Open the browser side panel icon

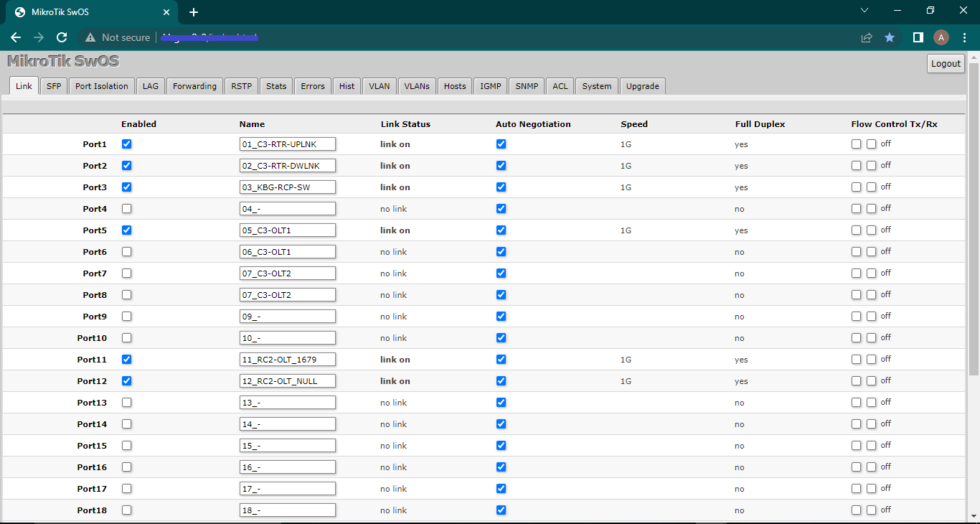[918, 37]
